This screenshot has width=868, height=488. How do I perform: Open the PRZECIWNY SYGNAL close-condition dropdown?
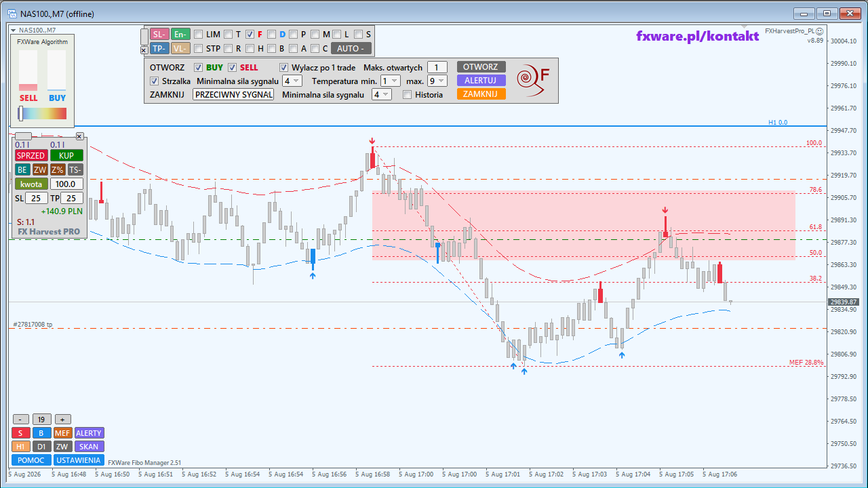tap(233, 94)
